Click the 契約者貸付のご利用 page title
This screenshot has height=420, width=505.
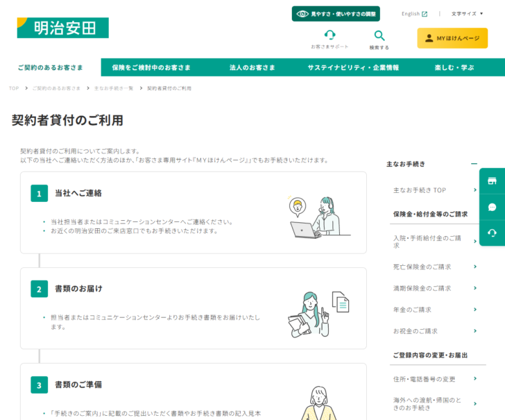coord(67,120)
